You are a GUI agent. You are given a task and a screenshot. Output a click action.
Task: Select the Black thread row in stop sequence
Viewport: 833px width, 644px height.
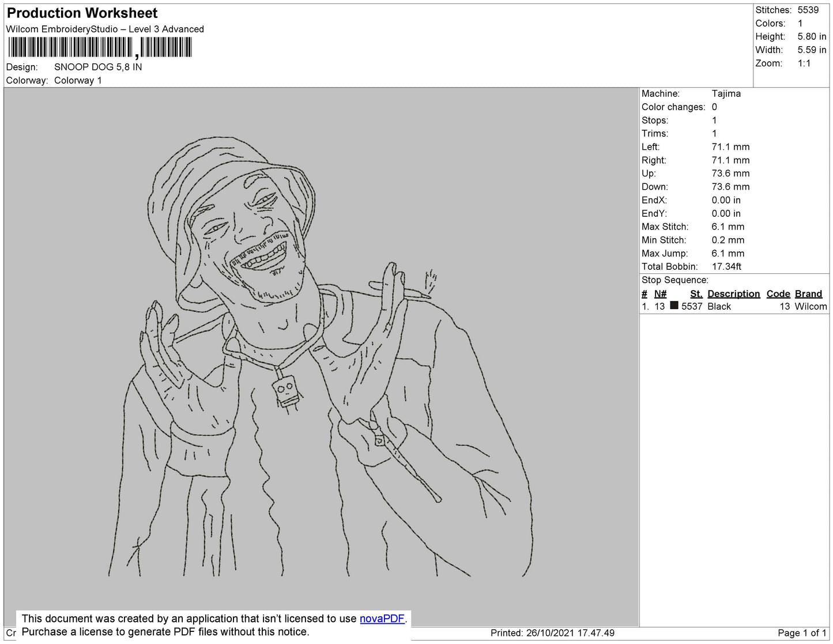(x=734, y=307)
